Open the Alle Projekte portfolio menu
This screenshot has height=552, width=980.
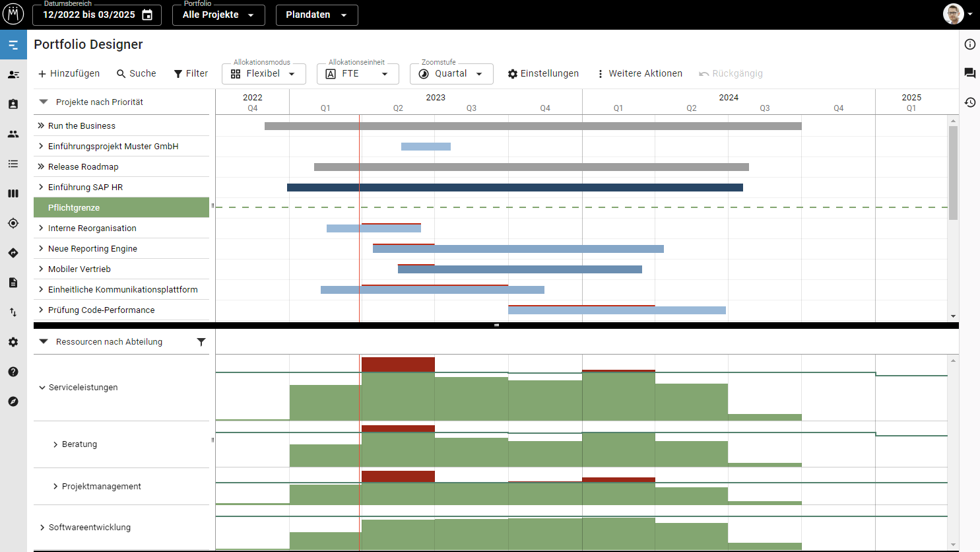pos(218,15)
